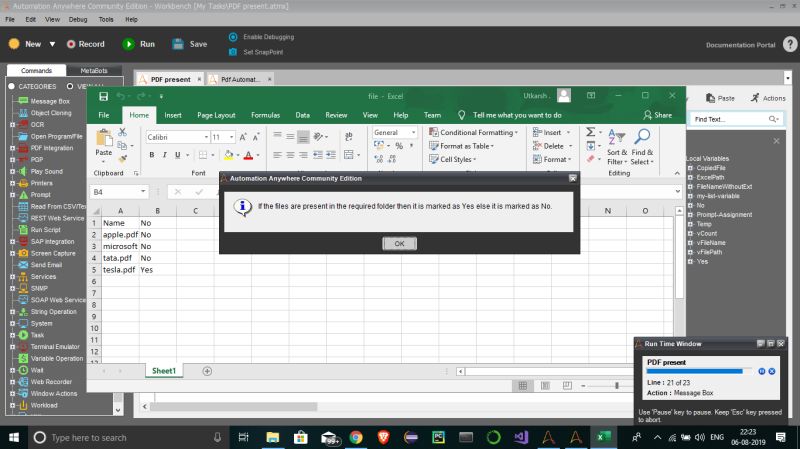This screenshot has width=800, height=449.
Task: Click Tell me what you want to do
Action: [x=517, y=115]
